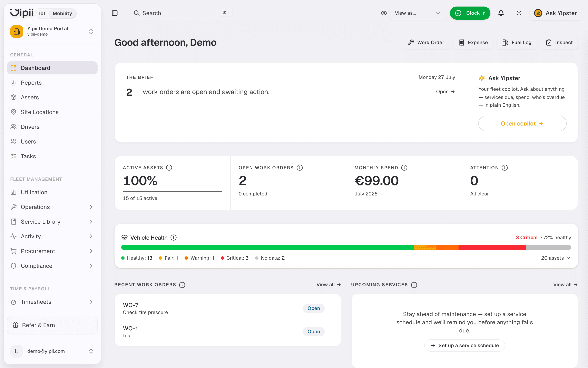588x368 pixels.
Task: Switch to Mobility mode
Action: tap(62, 13)
